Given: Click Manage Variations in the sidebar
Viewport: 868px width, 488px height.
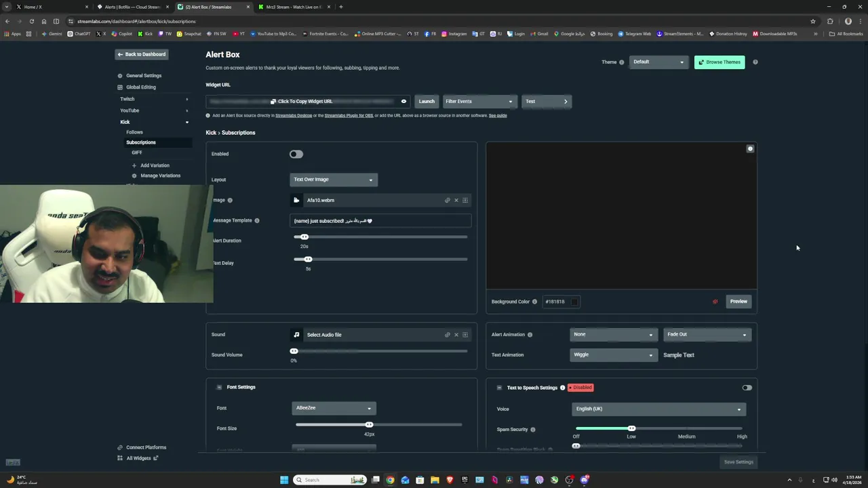Looking at the screenshot, I should point(160,176).
